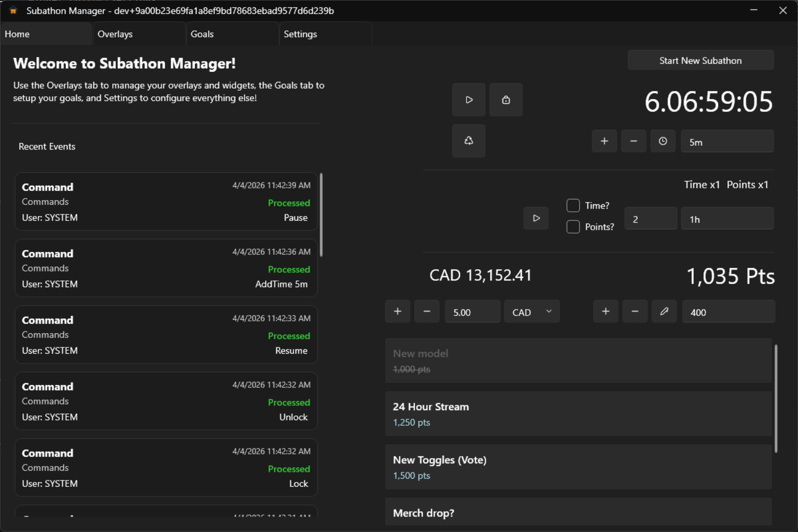The width and height of the screenshot is (798, 532).
Task: Click the Start New Subathon button
Action: (700, 61)
